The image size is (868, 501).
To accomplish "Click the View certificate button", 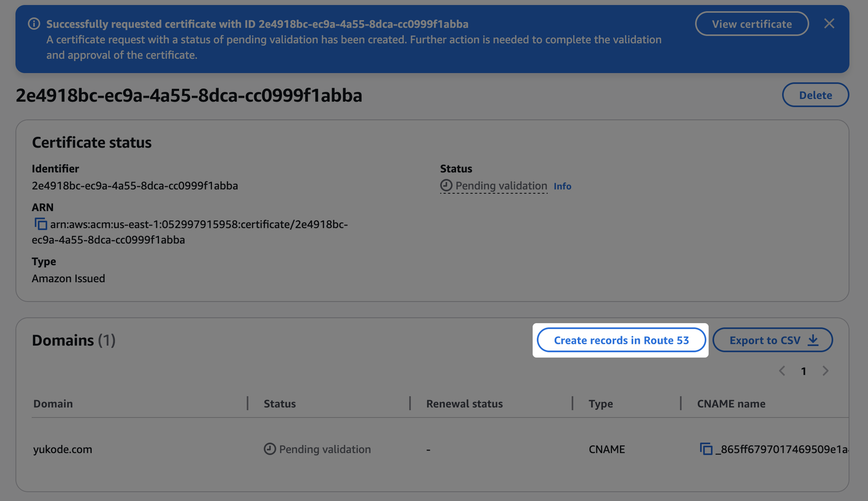I will [752, 24].
